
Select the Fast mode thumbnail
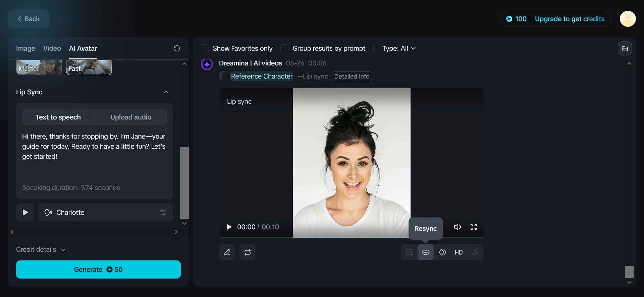(89, 67)
